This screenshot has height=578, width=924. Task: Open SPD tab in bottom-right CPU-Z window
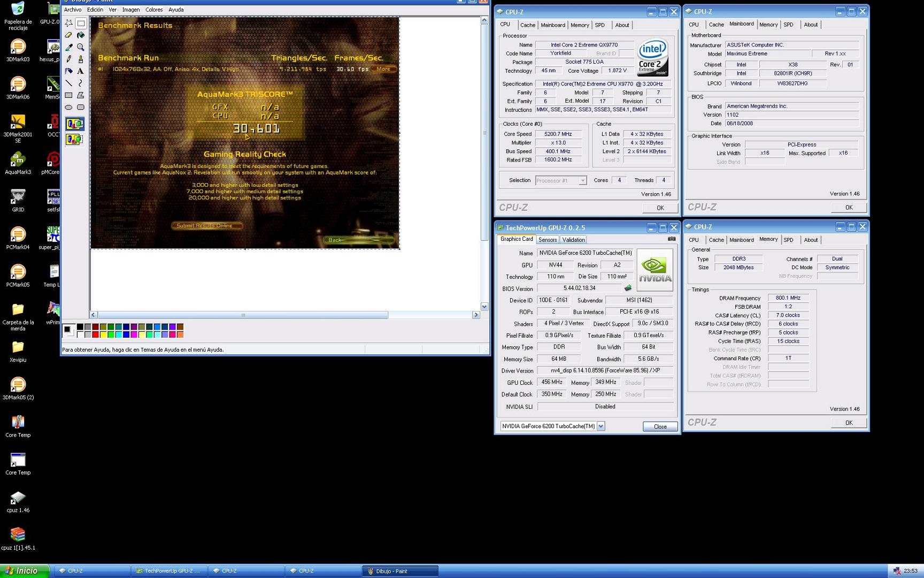pyautogui.click(x=788, y=240)
